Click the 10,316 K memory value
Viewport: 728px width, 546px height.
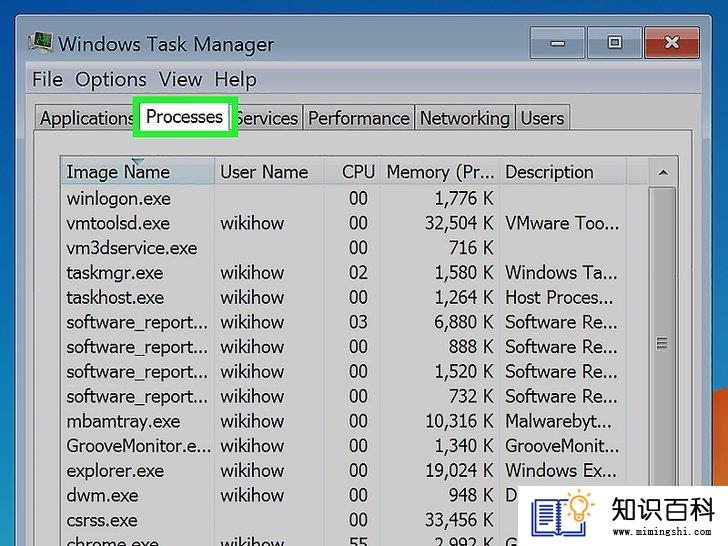pyautogui.click(x=459, y=421)
